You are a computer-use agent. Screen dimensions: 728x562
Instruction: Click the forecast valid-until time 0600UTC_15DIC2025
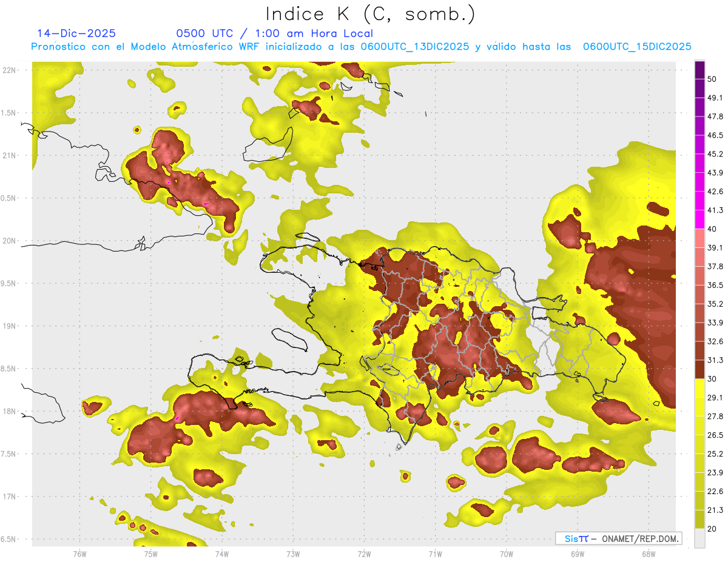tap(637, 47)
